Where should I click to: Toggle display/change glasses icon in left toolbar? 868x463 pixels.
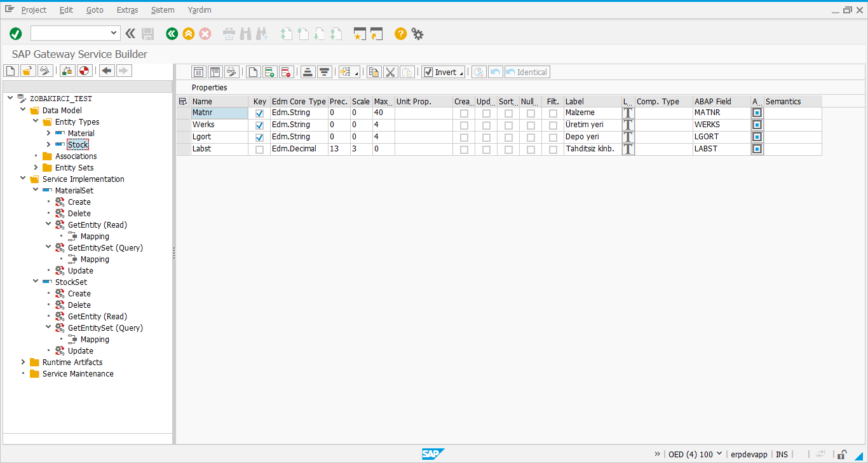tap(44, 71)
